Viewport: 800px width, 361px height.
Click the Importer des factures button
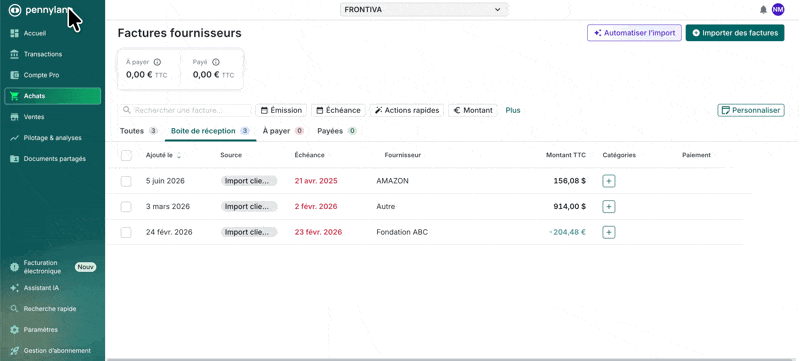click(x=735, y=33)
